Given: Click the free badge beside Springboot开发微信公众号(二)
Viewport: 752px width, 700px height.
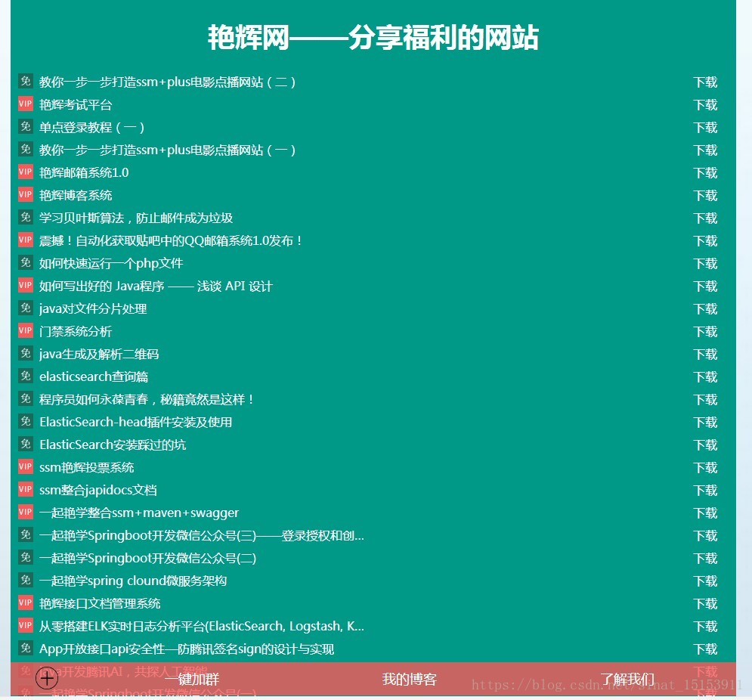Looking at the screenshot, I should click(x=26, y=557).
